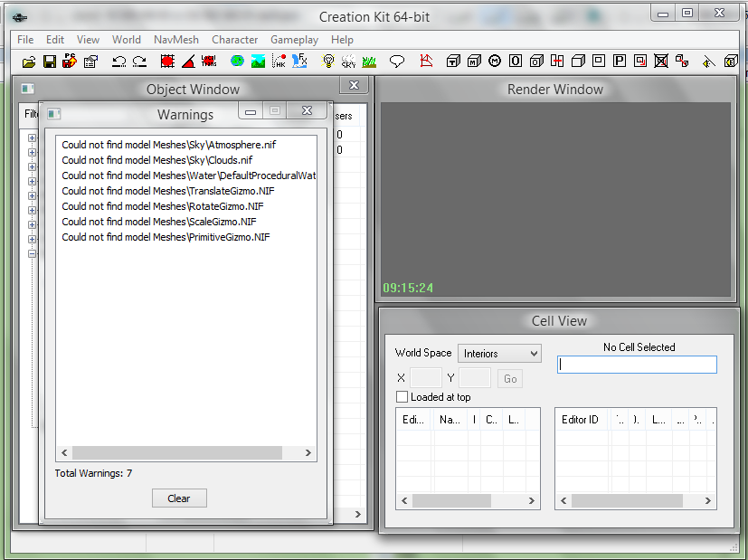Open the speech bubble dialogue icon
The width and height of the screenshot is (748, 560).
click(396, 62)
